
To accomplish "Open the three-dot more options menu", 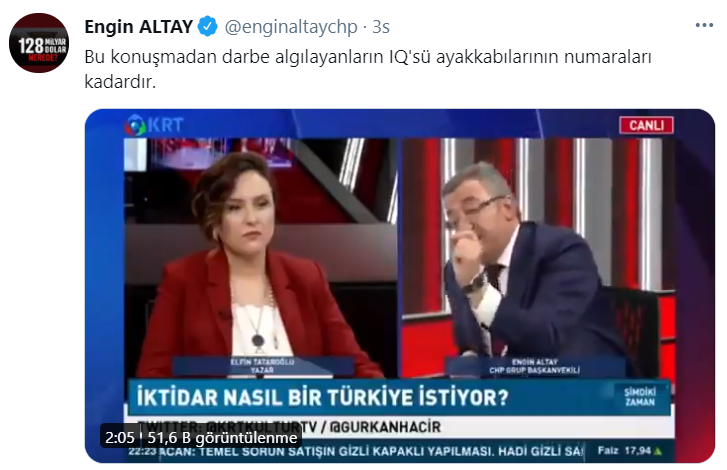I will pyautogui.click(x=704, y=26).
